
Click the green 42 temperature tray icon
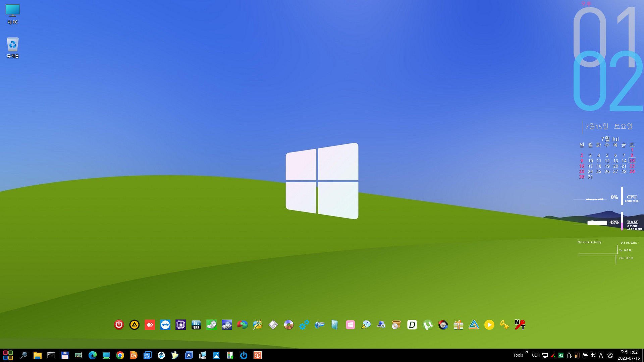pyautogui.click(x=561, y=355)
